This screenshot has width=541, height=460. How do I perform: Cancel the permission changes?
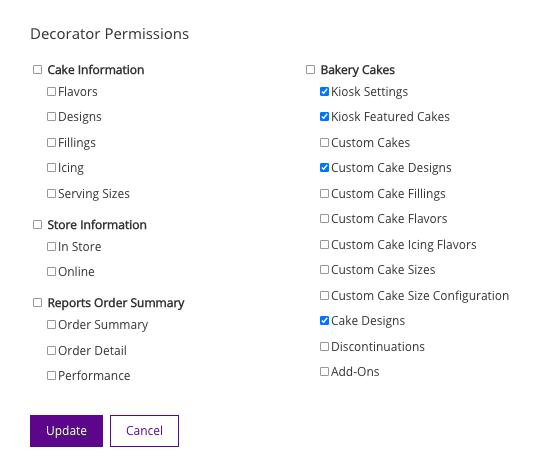click(x=144, y=431)
